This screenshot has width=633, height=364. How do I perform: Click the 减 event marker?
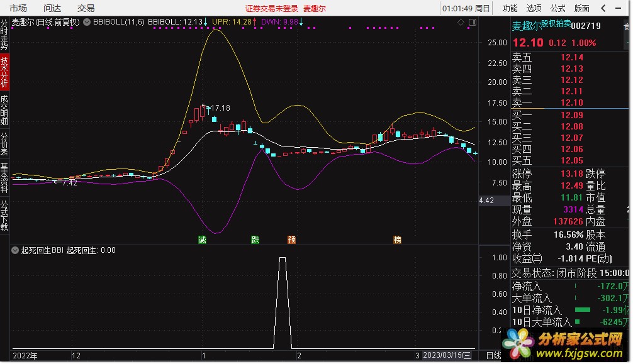(x=202, y=240)
